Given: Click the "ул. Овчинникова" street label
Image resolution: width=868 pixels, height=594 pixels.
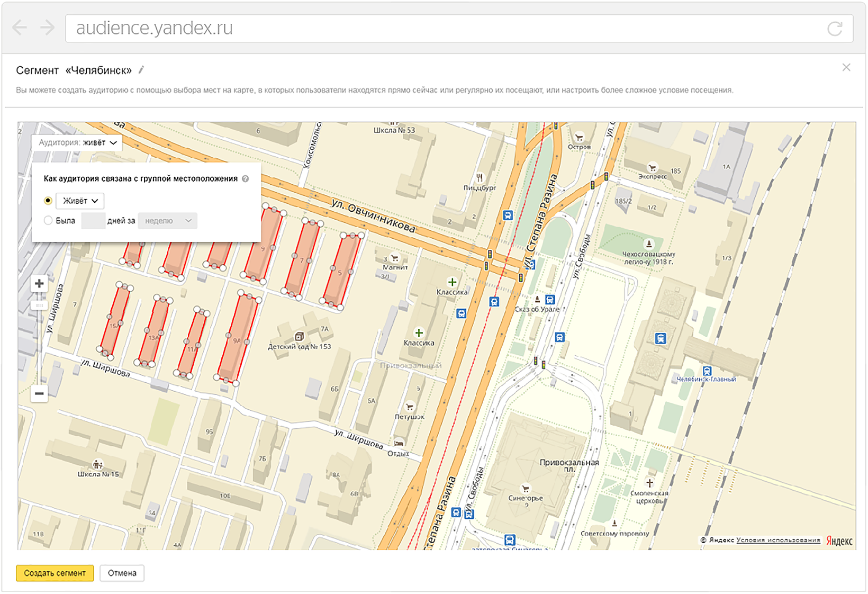Looking at the screenshot, I should point(373,215).
